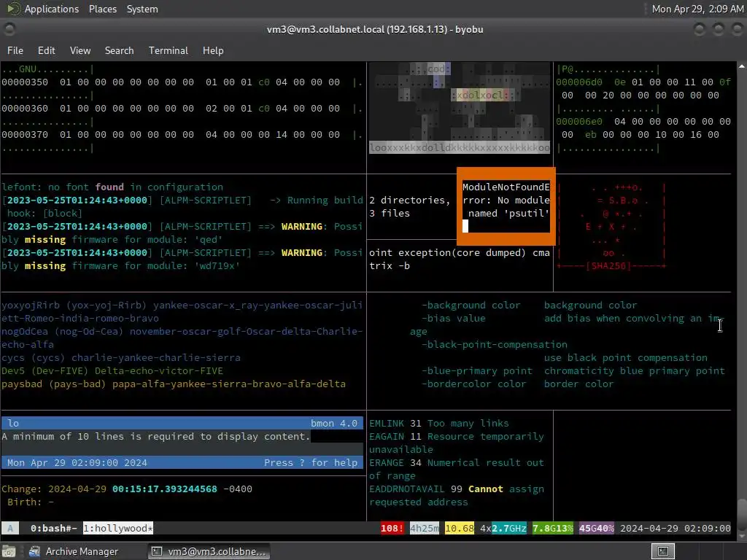
Task: Open the Places menu in the top panel
Action: 103,9
